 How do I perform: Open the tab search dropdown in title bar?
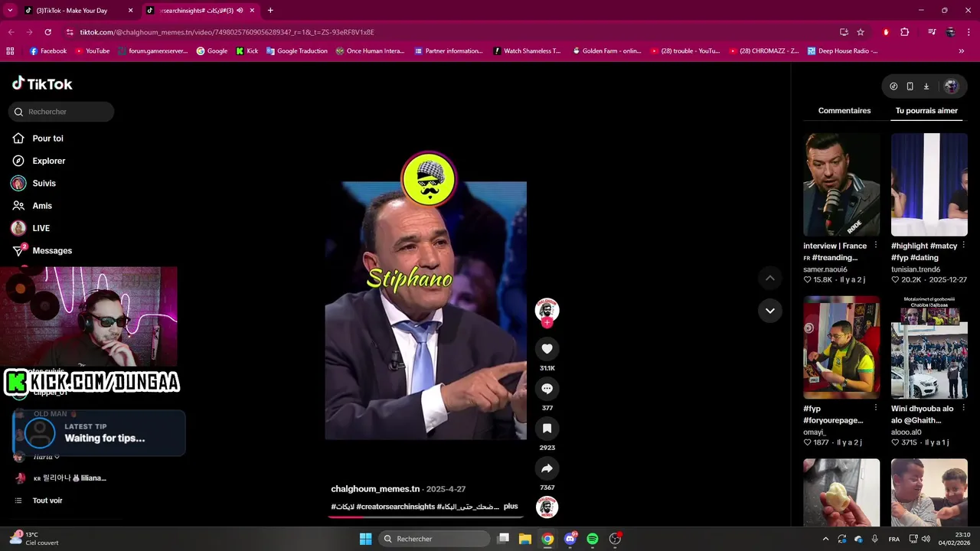[11, 11]
